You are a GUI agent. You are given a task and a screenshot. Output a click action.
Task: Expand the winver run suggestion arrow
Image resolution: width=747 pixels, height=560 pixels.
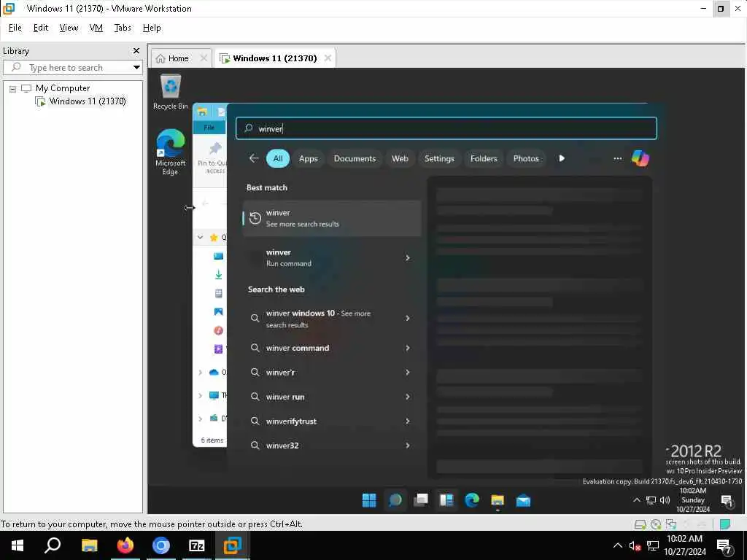407,397
